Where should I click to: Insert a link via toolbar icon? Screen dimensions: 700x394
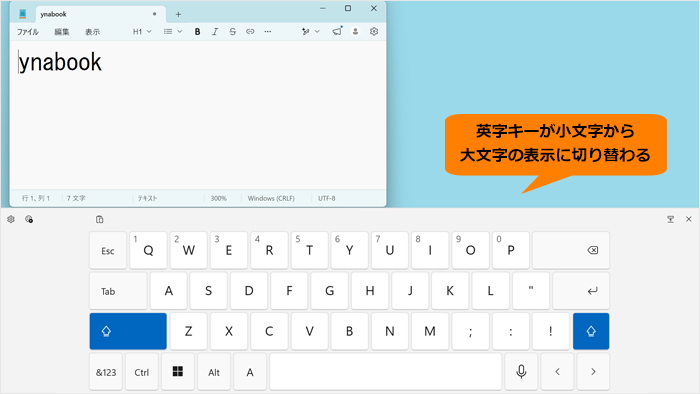[x=250, y=32]
